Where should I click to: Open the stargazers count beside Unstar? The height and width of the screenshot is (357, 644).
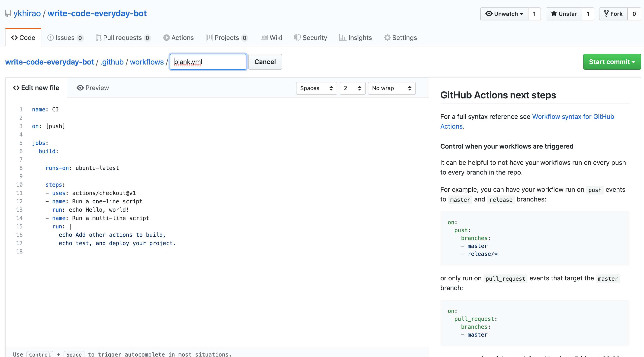(588, 14)
